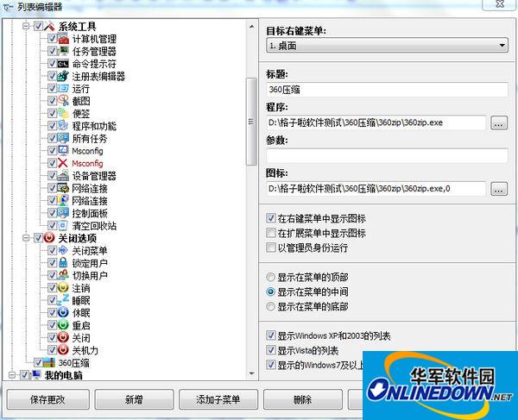Click the 任务管理器 monitor icon

click(x=63, y=51)
